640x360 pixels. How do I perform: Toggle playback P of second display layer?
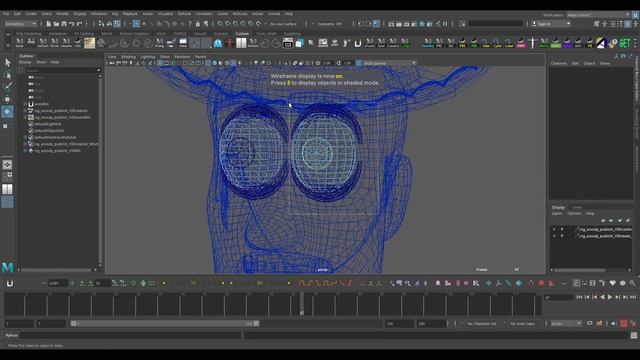(x=562, y=236)
